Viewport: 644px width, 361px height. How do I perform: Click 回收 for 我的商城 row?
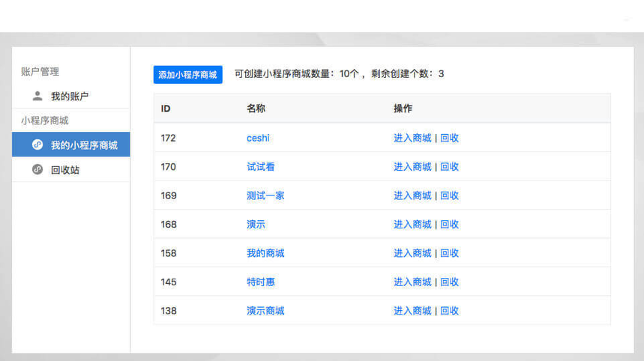449,253
